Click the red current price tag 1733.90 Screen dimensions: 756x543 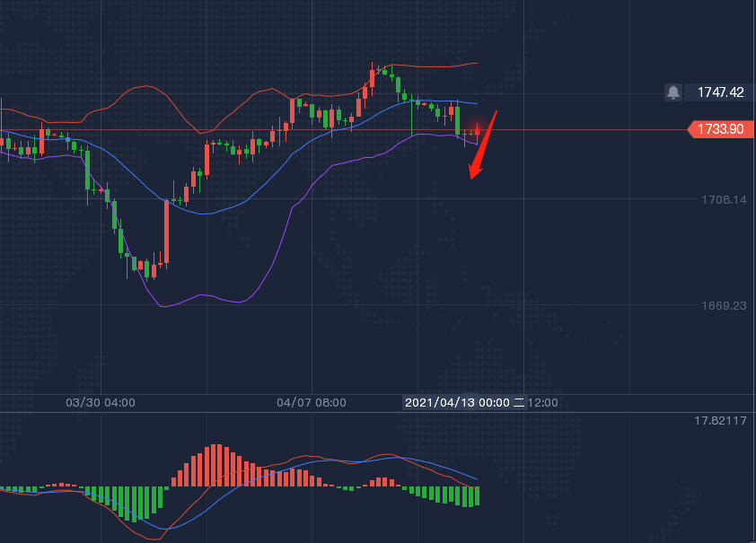point(721,129)
